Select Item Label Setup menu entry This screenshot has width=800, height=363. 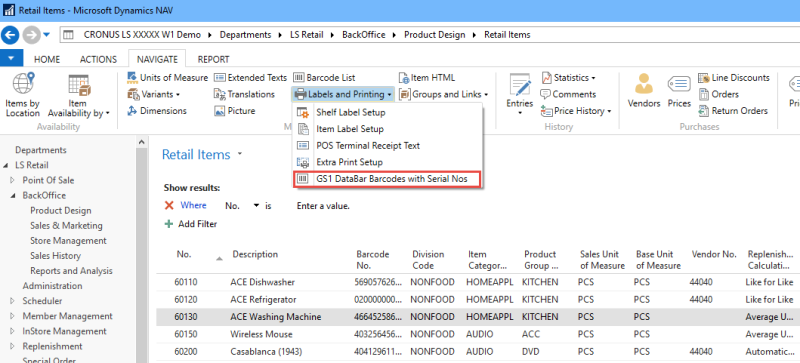click(x=387, y=129)
